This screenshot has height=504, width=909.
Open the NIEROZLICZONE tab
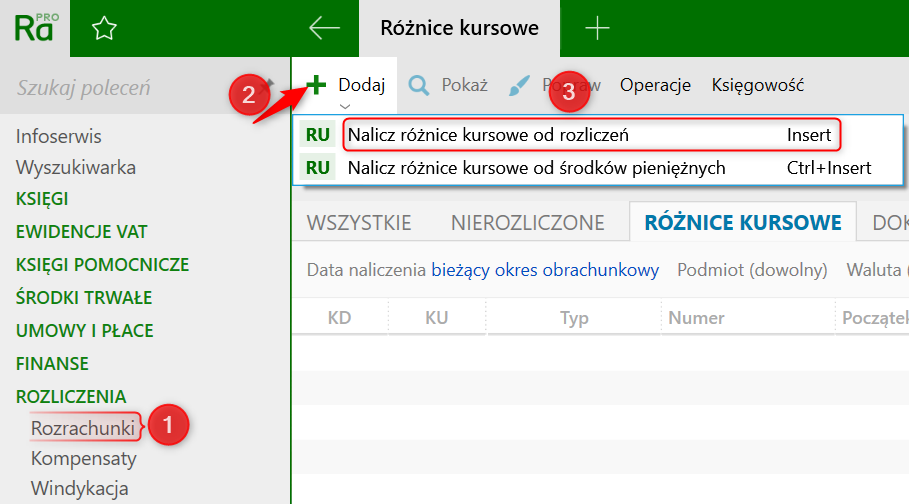point(528,223)
